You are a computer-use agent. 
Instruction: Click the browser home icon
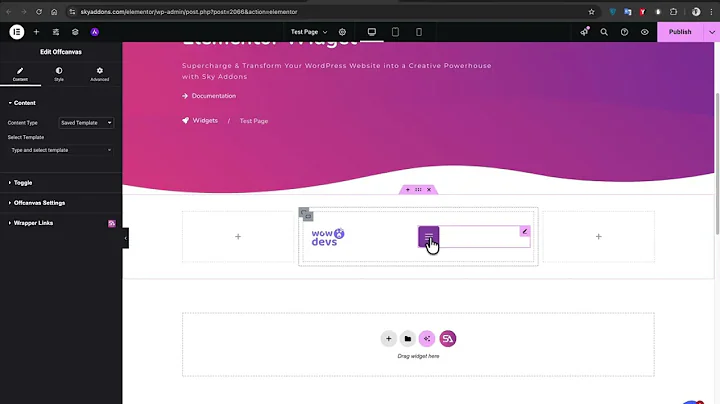pos(54,11)
